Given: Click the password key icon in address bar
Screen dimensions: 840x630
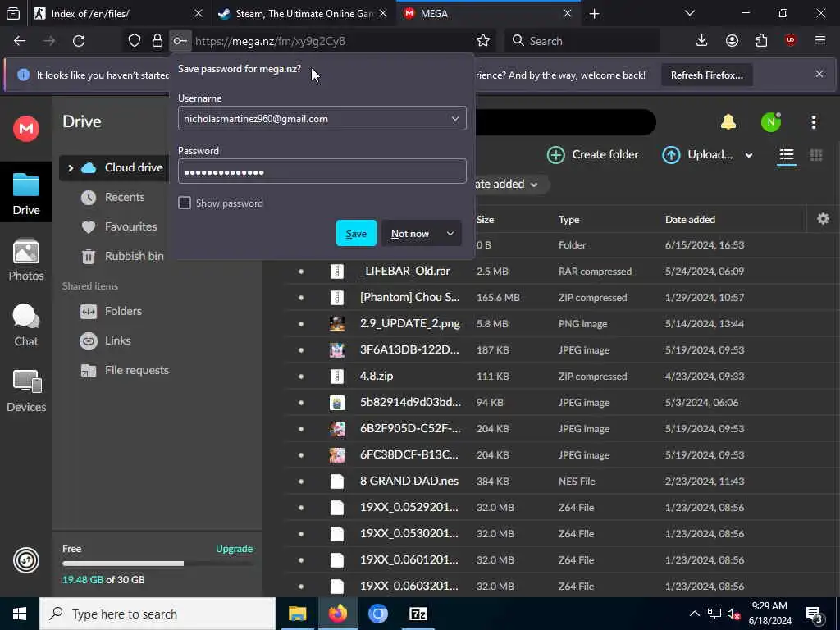Looking at the screenshot, I should (x=180, y=41).
